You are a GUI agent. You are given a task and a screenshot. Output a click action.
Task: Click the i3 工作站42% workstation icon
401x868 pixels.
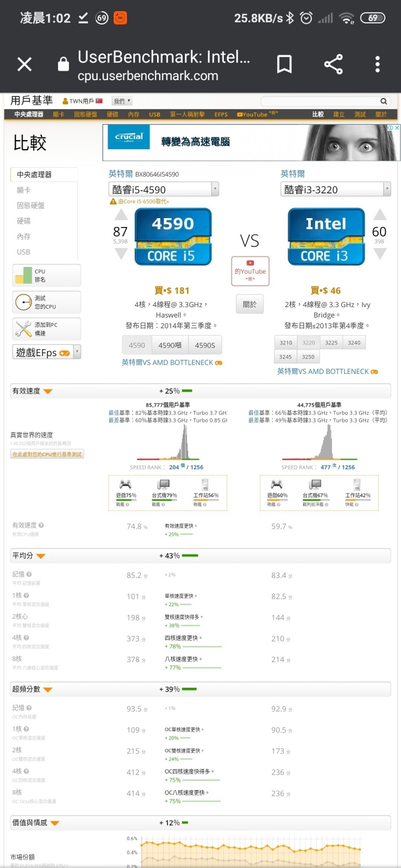[x=356, y=484]
